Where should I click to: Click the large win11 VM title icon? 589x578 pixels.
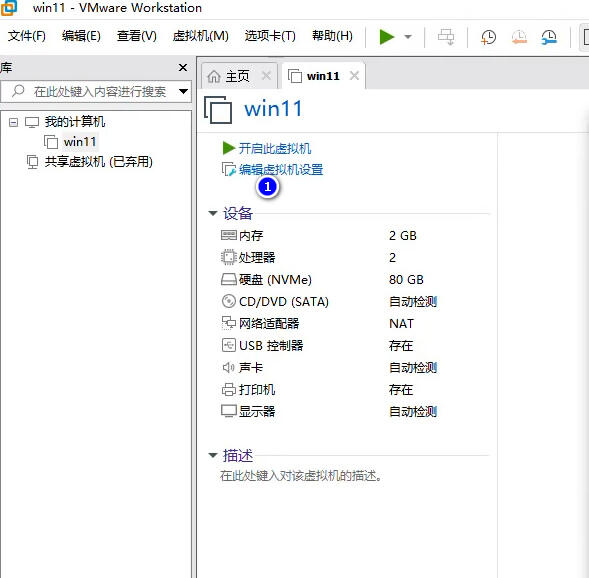(218, 109)
